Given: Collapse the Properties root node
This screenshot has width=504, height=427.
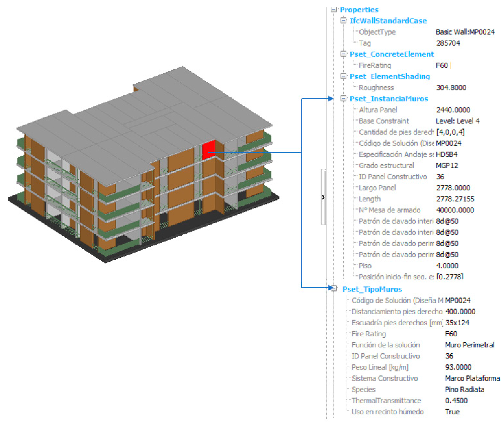Looking at the screenshot, I should 334,10.
